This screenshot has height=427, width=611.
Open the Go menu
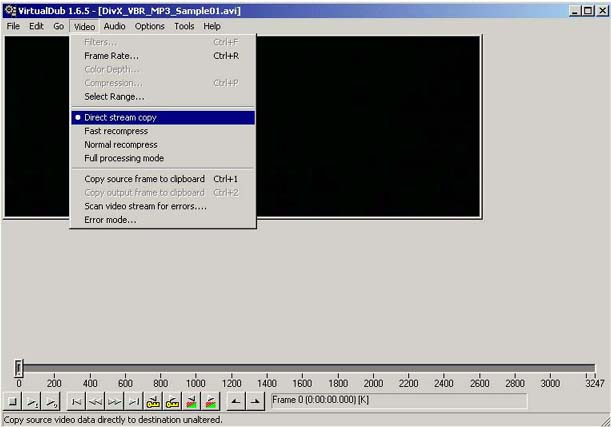point(58,26)
